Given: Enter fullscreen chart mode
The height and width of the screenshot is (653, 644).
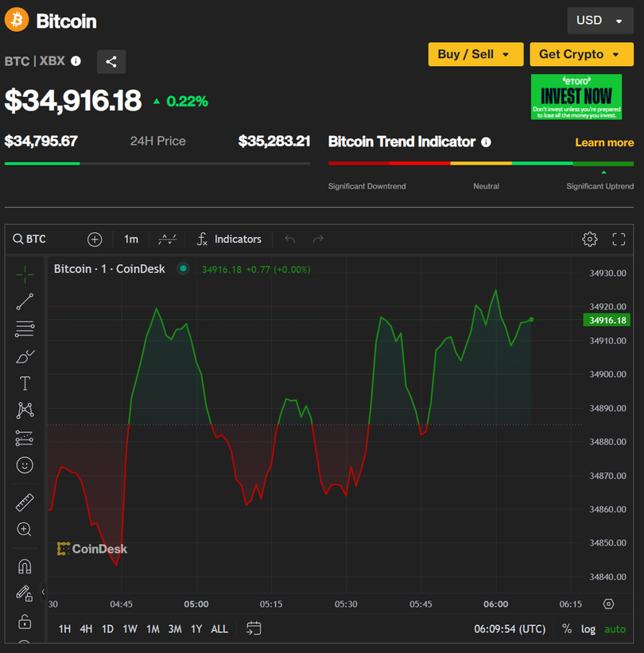Looking at the screenshot, I should [619, 239].
